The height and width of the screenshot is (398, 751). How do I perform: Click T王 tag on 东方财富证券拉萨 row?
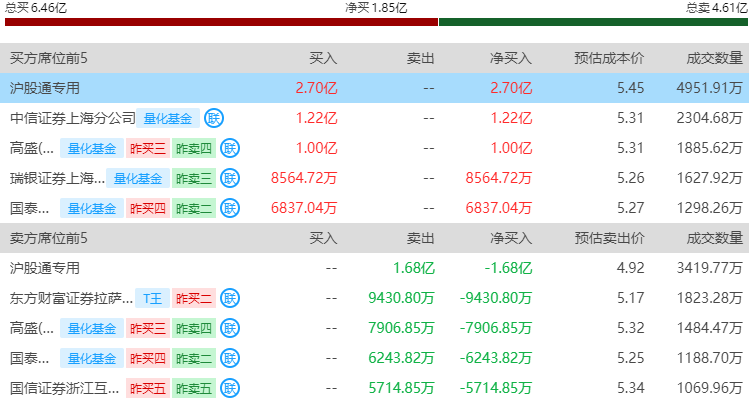click(x=152, y=298)
